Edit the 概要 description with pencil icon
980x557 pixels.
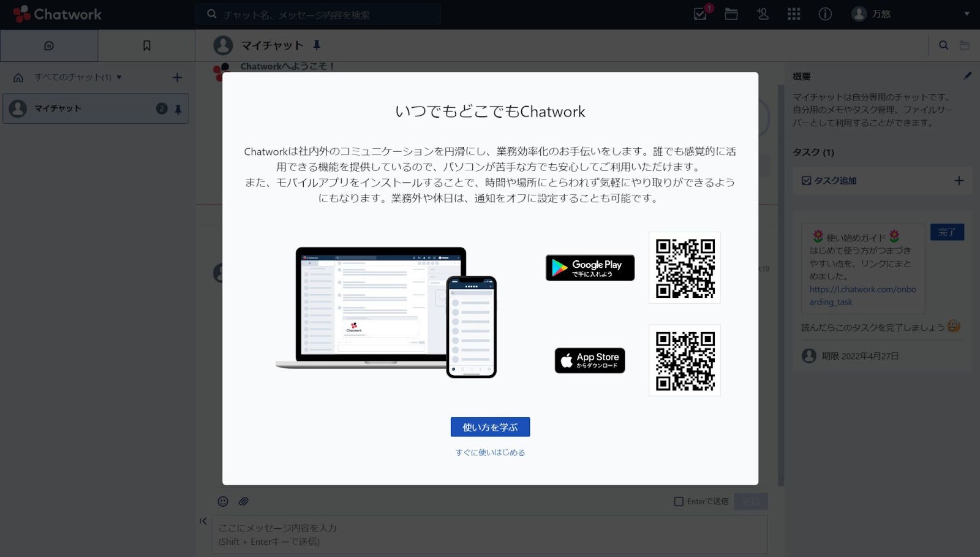[x=967, y=76]
